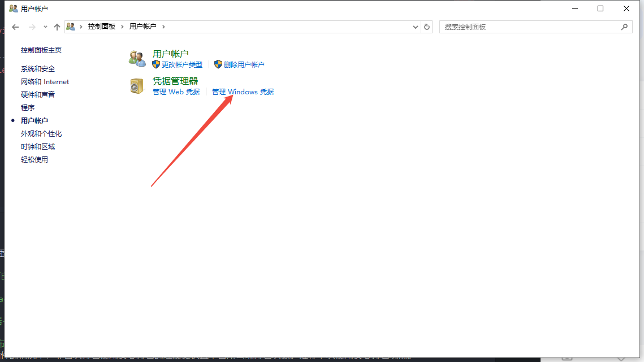
Task: Click the Forward navigation arrow
Action: point(32,27)
